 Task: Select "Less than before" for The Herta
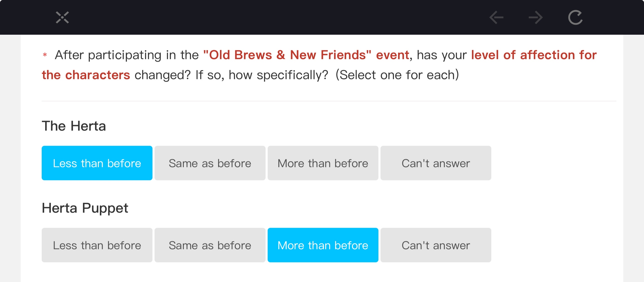97,163
